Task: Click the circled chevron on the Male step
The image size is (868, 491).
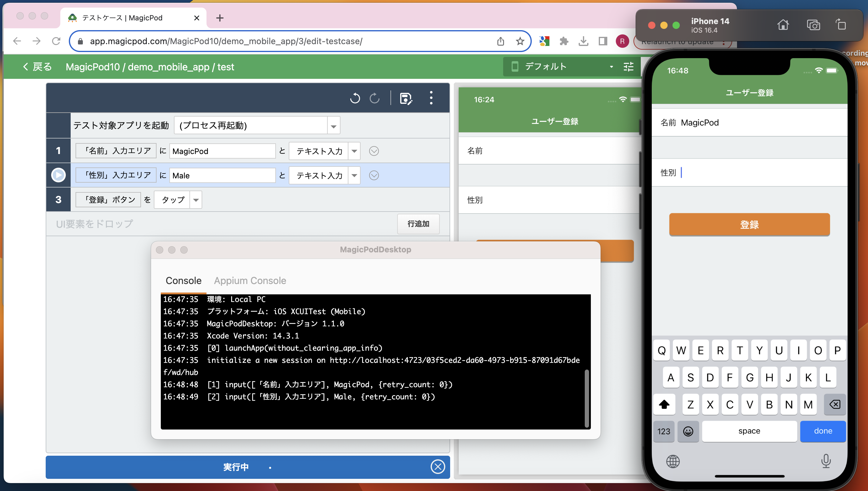Action: pyautogui.click(x=374, y=175)
